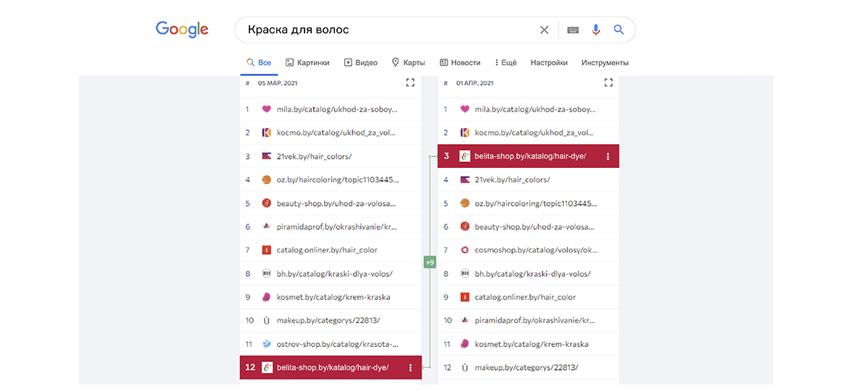868x391 pixels.
Task: Switch to the Видео tab
Action: (360, 63)
